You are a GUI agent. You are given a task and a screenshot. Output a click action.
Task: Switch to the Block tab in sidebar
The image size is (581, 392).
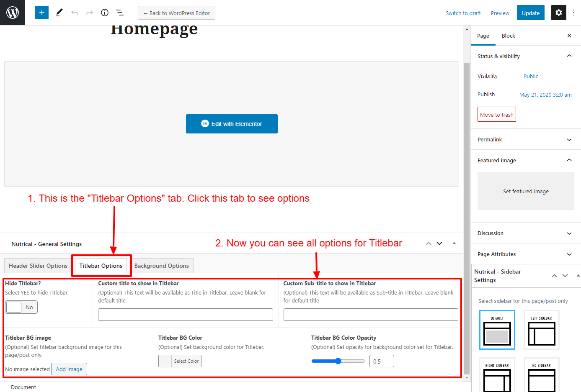(508, 36)
